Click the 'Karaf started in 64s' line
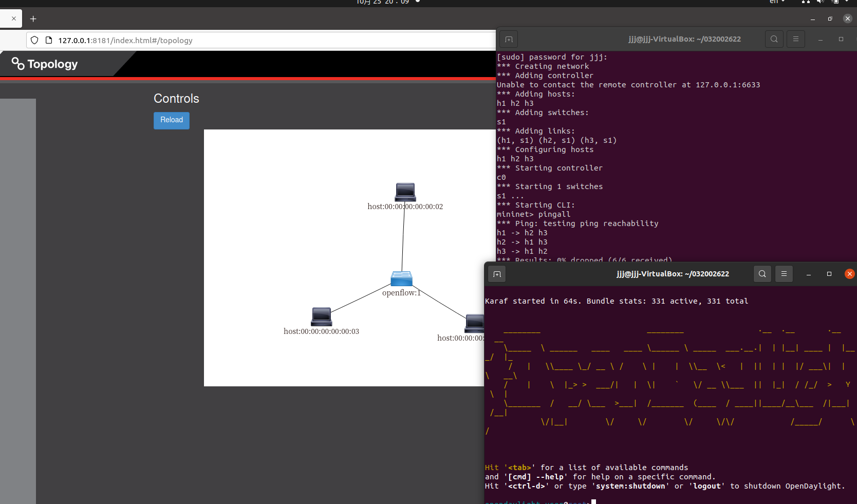857x504 pixels. point(617,301)
